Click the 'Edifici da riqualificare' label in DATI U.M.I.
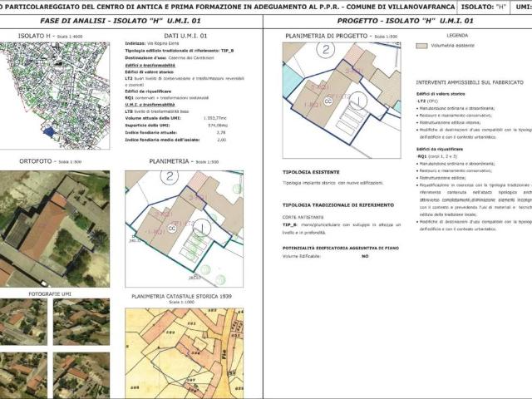Screen dimensions: 532x399 point(148,91)
